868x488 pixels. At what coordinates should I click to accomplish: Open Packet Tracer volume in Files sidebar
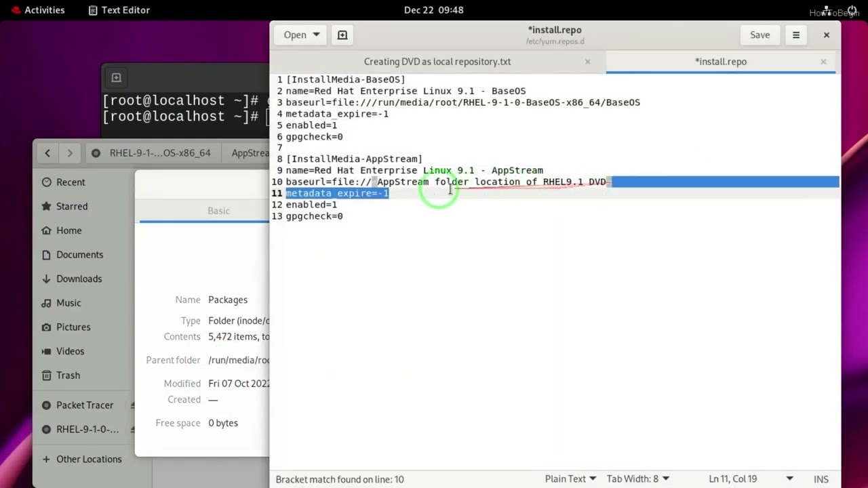(85, 405)
